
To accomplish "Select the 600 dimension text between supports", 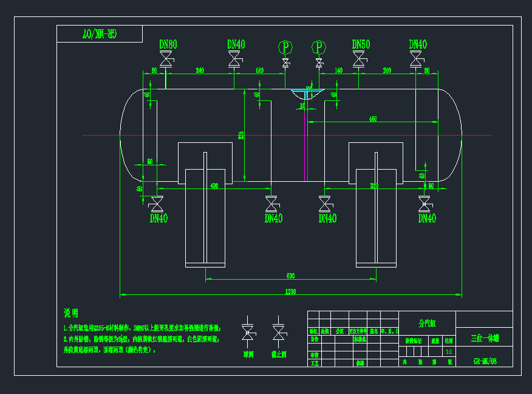I will (290, 275).
